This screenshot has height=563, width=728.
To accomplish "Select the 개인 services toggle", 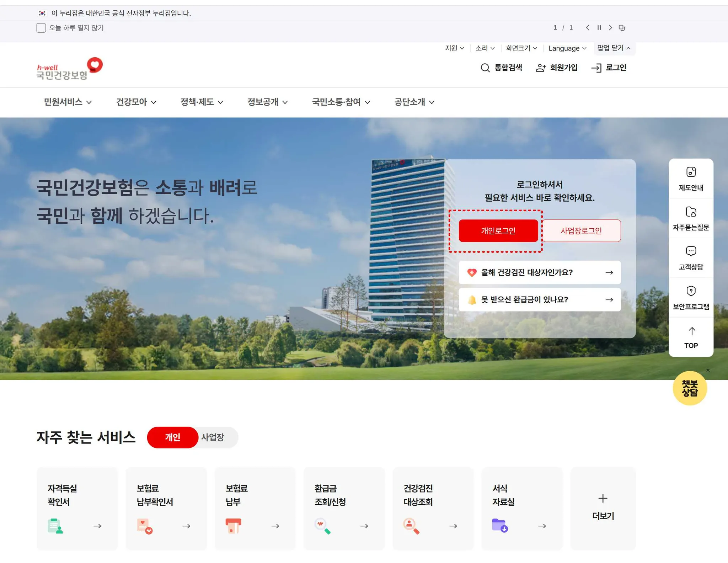I will (x=173, y=437).
